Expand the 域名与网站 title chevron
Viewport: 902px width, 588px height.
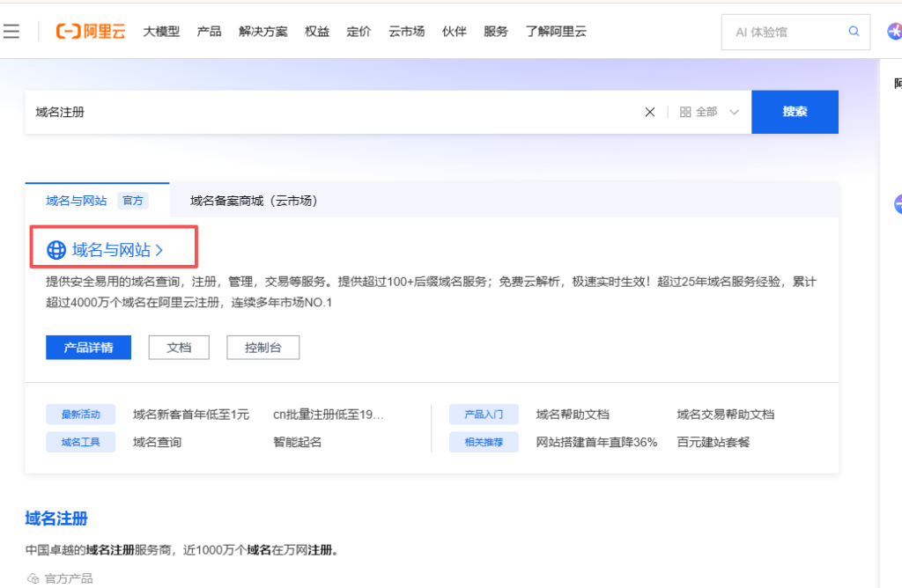point(159,250)
